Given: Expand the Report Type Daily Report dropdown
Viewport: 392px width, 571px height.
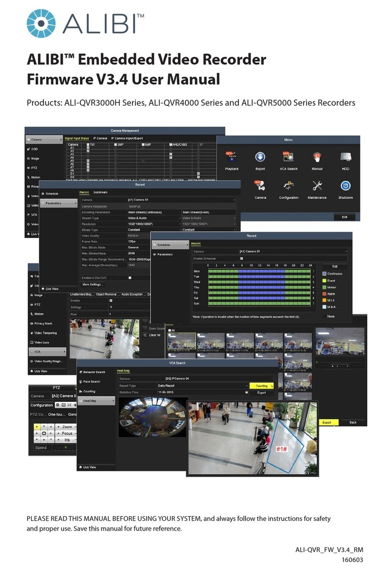Looking at the screenshot, I should tap(203, 386).
